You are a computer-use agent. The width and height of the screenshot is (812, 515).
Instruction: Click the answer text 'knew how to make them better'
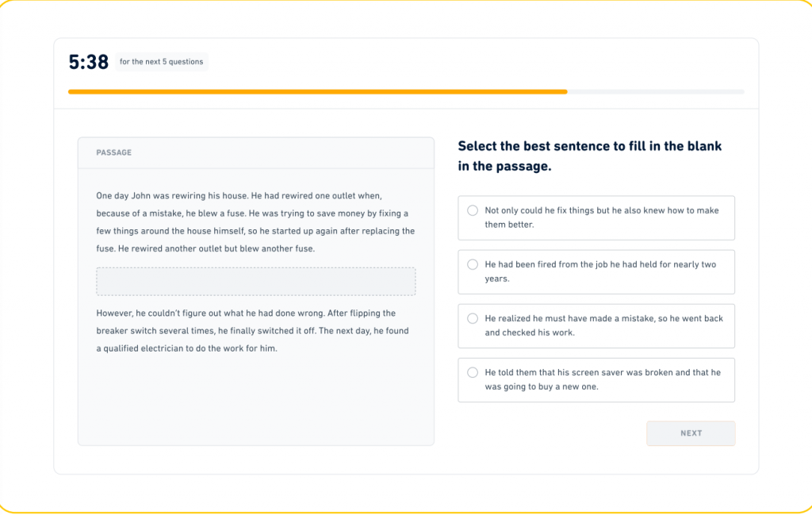click(x=603, y=217)
